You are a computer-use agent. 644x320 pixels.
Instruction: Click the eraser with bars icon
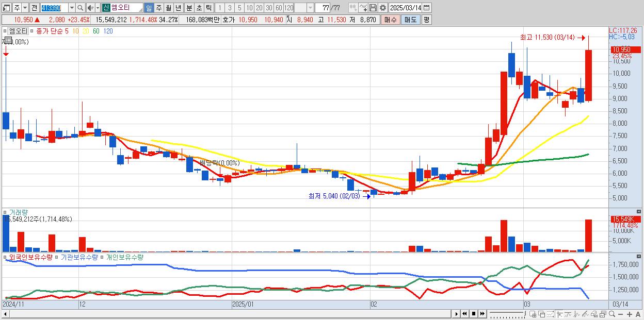pyautogui.click(x=594, y=314)
